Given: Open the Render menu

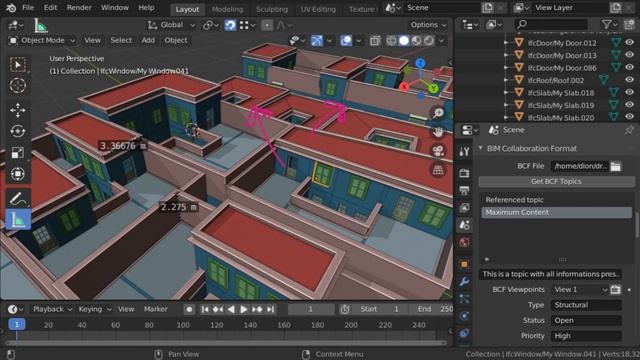Looking at the screenshot, I should (79, 8).
